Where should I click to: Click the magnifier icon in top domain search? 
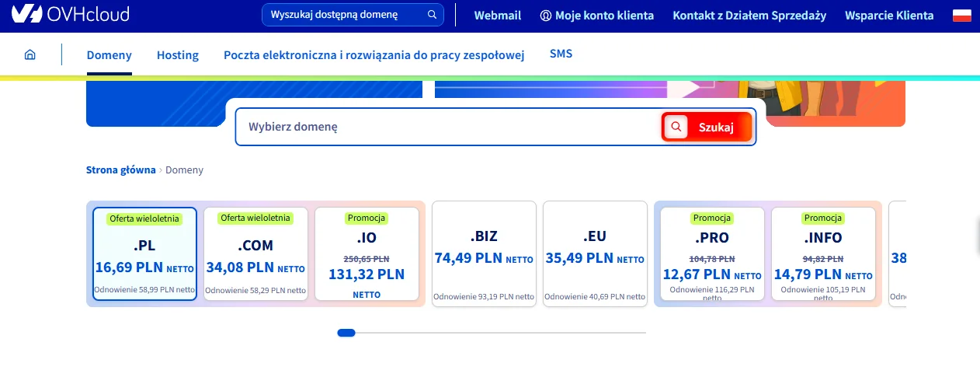coord(433,15)
